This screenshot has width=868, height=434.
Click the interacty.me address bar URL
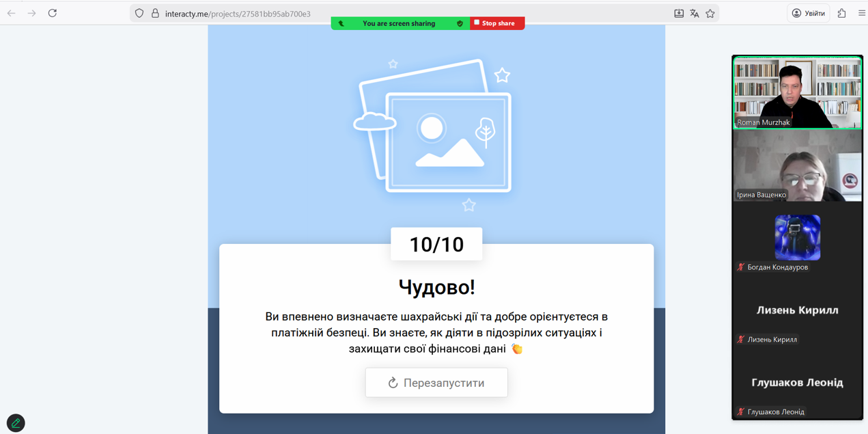point(238,14)
